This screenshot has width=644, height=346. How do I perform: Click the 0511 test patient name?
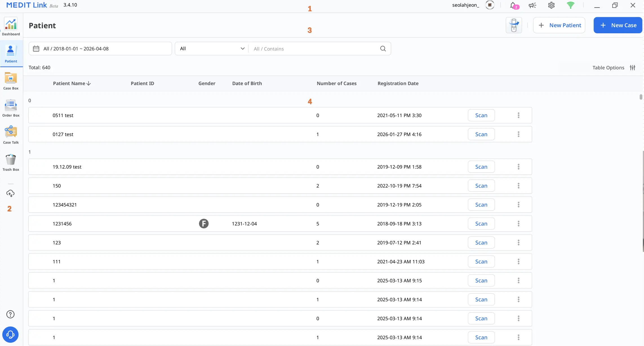coord(63,115)
